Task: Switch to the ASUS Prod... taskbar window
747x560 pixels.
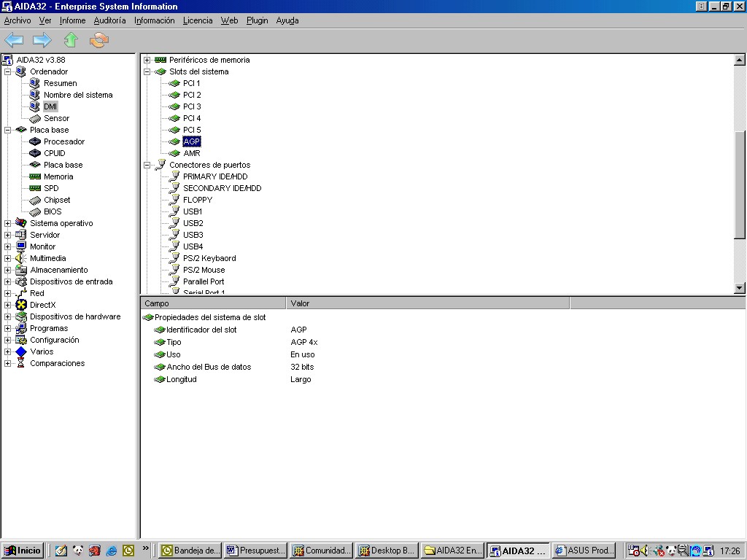Action: (584, 551)
